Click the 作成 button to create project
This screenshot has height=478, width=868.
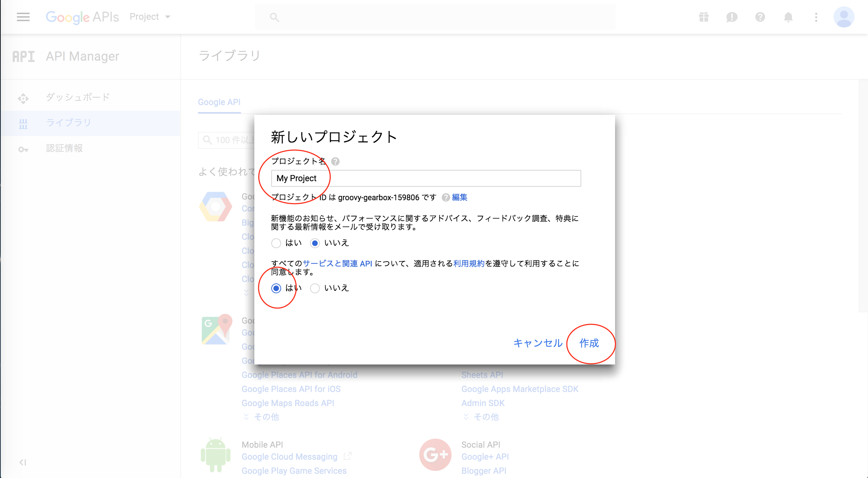click(590, 343)
